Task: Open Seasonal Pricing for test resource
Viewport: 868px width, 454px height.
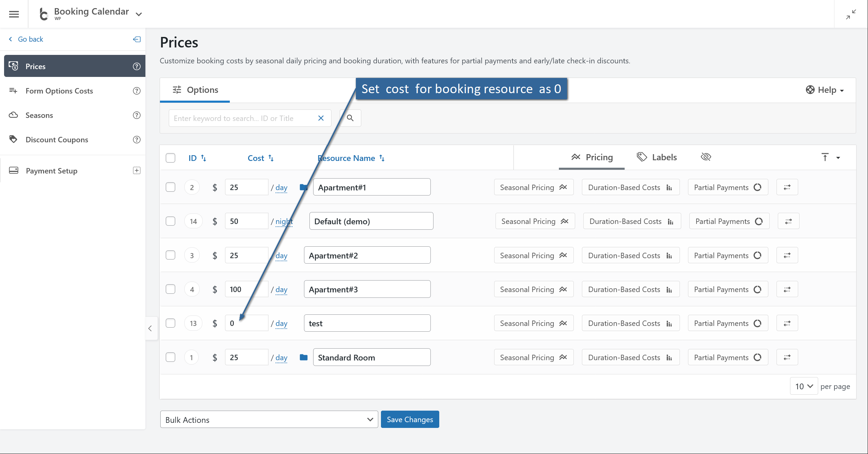Action: (533, 324)
